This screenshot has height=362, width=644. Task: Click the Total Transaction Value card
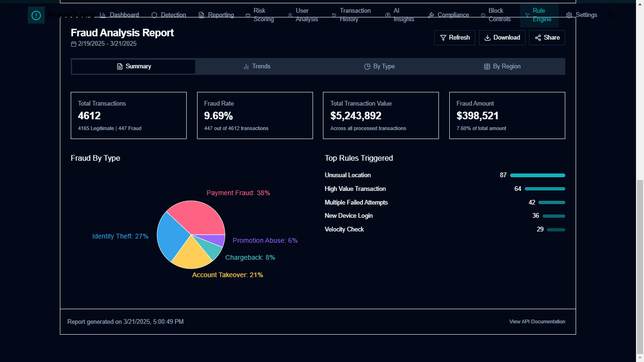click(x=381, y=115)
